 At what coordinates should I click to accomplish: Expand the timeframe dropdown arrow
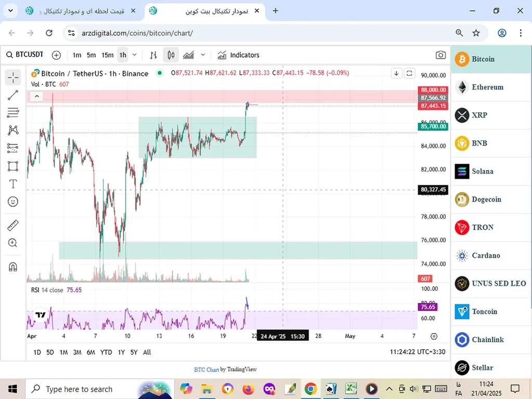tap(135, 55)
